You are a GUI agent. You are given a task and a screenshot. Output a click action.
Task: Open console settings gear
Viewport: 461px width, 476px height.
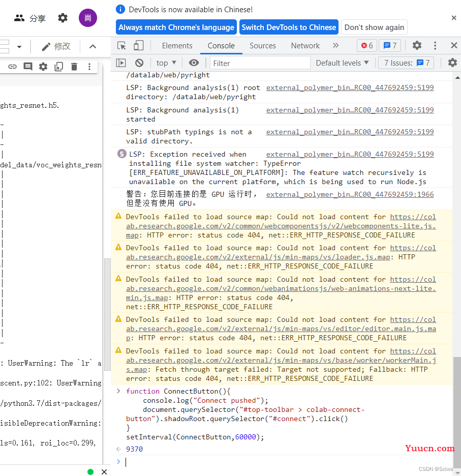point(452,63)
